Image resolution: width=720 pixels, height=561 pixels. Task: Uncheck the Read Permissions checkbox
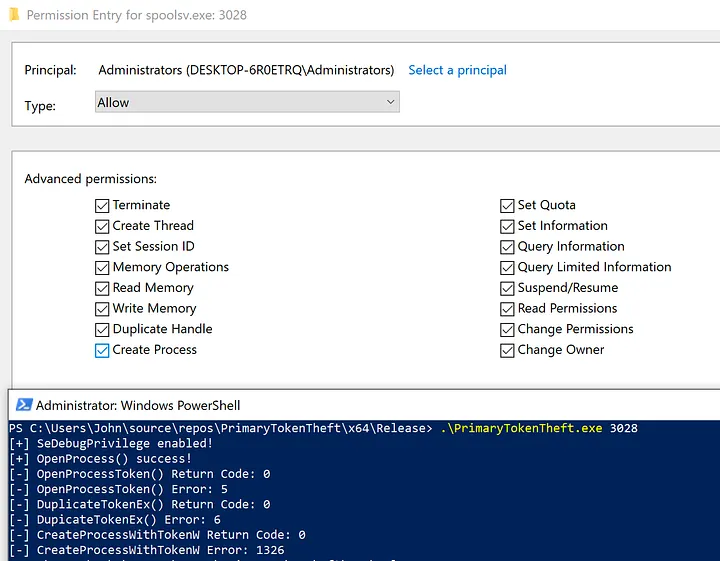tap(507, 309)
